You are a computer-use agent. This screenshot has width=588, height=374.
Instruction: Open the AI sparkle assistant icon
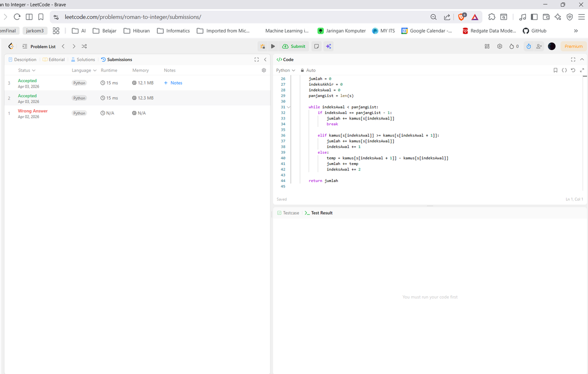coord(328,47)
